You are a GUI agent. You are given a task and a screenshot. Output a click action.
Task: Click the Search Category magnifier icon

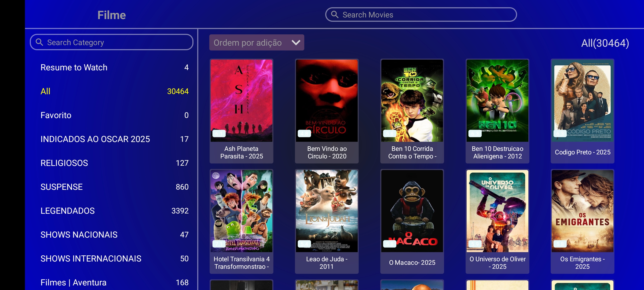[x=39, y=42]
